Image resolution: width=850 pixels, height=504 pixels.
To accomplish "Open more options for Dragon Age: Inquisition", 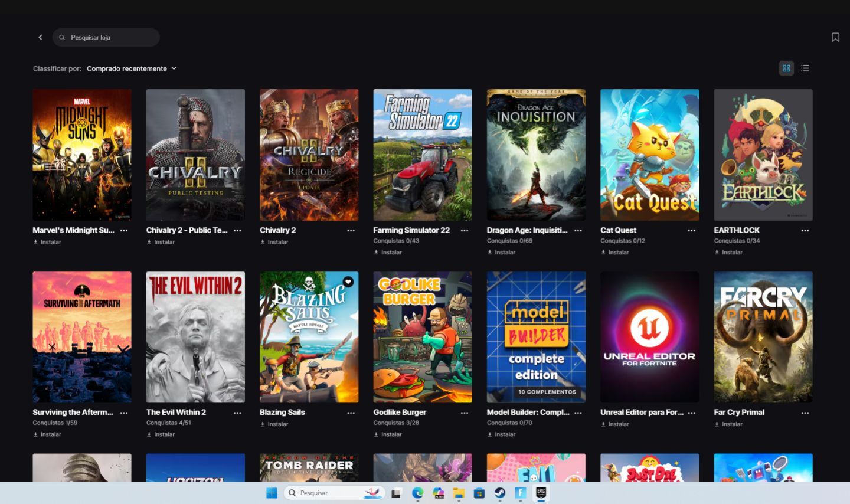I will [578, 231].
